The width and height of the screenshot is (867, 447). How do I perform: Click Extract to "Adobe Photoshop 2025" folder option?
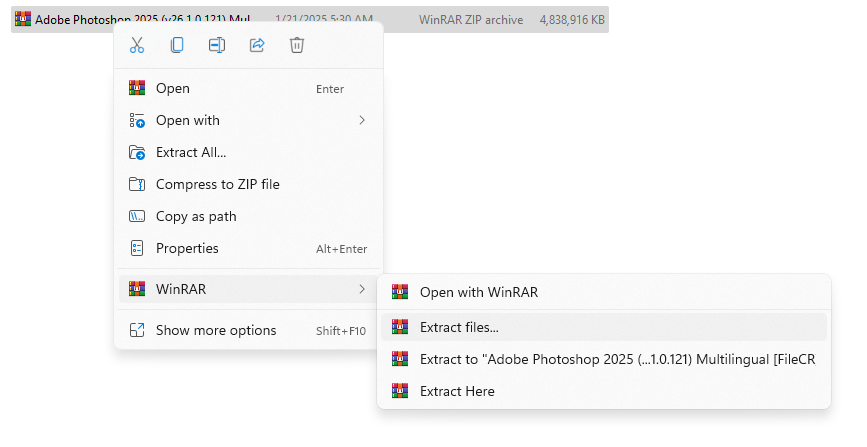(x=617, y=359)
